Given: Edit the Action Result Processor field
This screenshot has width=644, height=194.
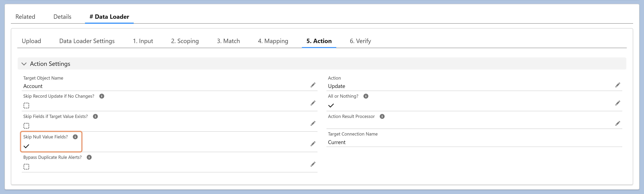Looking at the screenshot, I should click(x=618, y=124).
